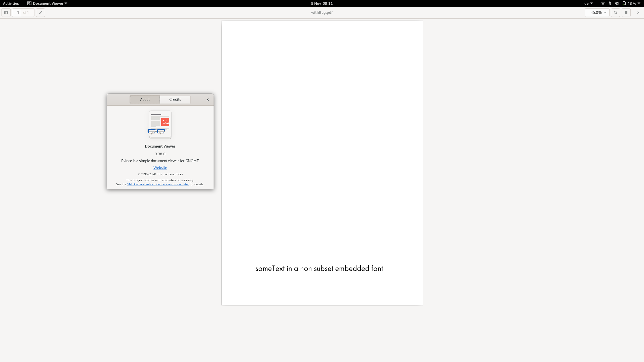Open the annotation pencil tool

click(40, 12)
